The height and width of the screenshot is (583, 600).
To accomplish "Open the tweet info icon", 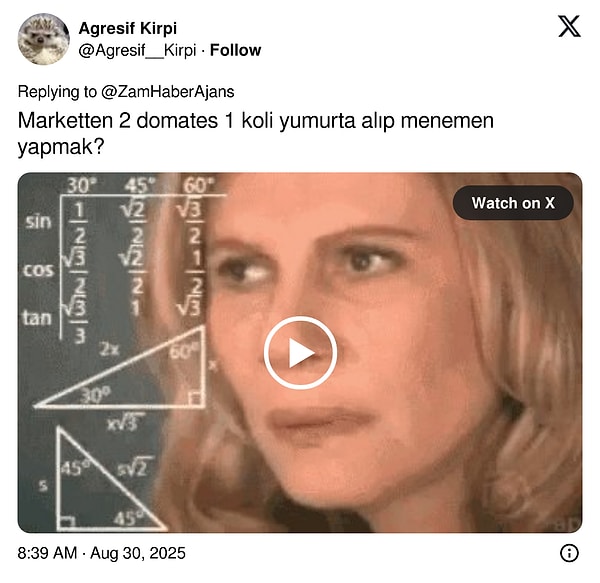I will point(569,553).
